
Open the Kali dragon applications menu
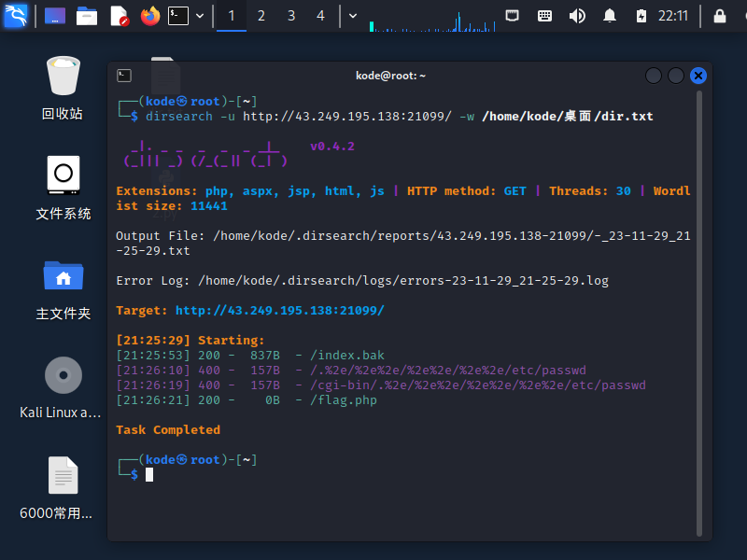tap(16, 16)
